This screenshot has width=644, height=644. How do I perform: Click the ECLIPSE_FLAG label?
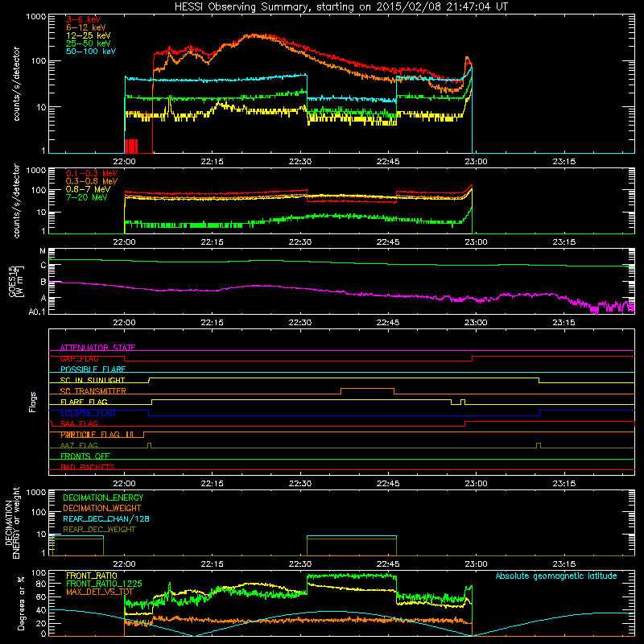pos(88,413)
